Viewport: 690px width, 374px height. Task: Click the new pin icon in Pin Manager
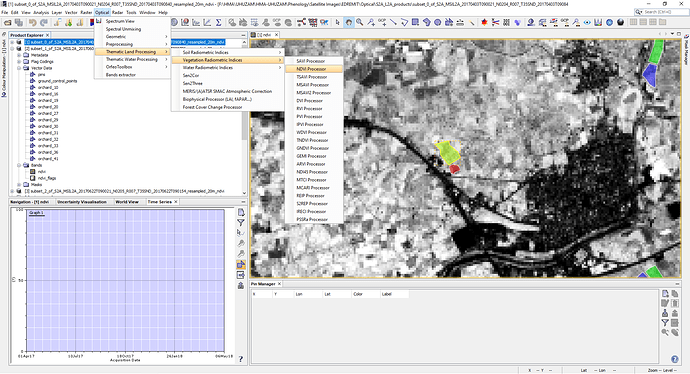click(665, 293)
